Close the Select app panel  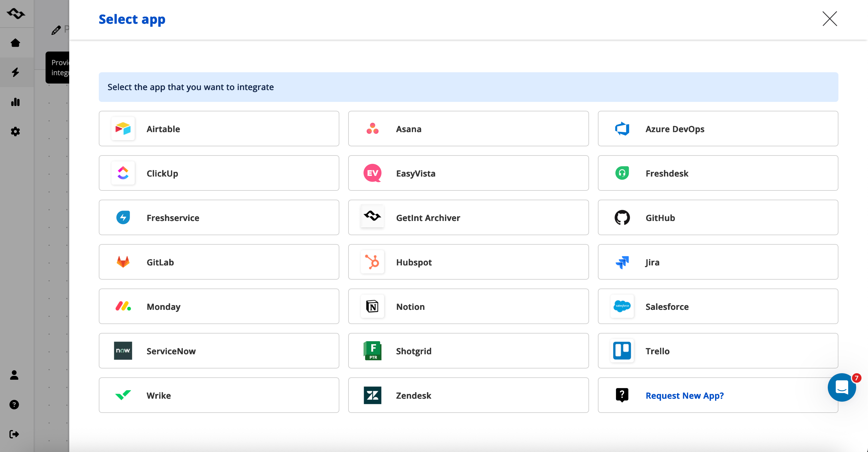pos(830,19)
